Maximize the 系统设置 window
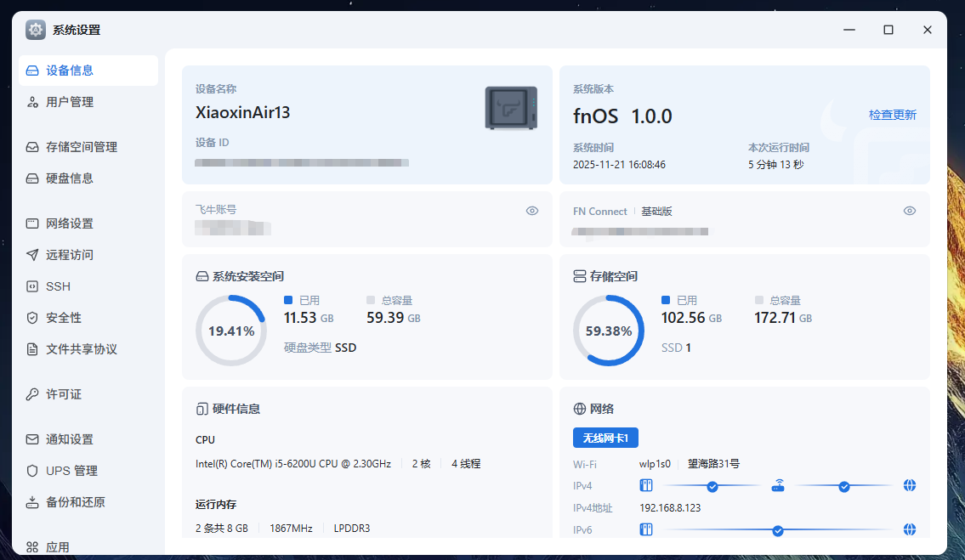Screen dimensions: 965x560 click(888, 30)
